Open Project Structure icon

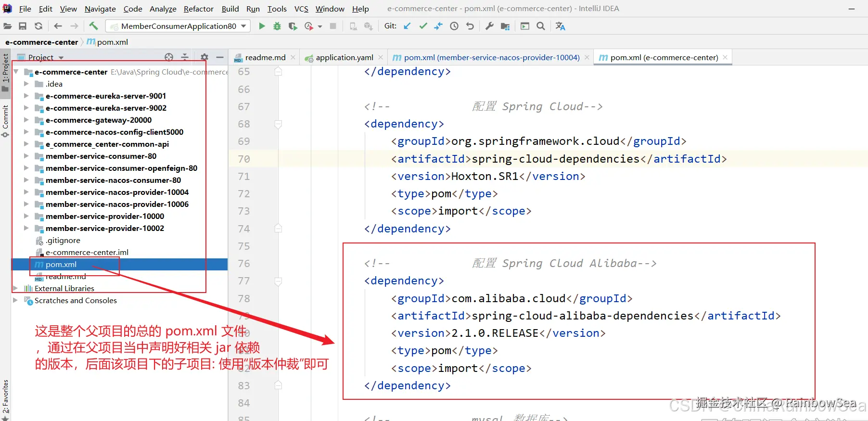[x=505, y=26]
